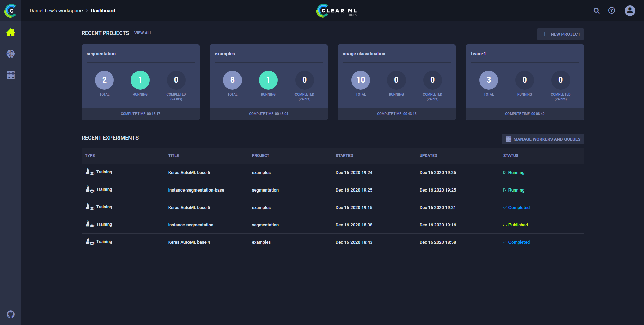This screenshot has height=325, width=644.
Task: Click Completed status of Keras AutoML base 4
Action: tap(517, 242)
